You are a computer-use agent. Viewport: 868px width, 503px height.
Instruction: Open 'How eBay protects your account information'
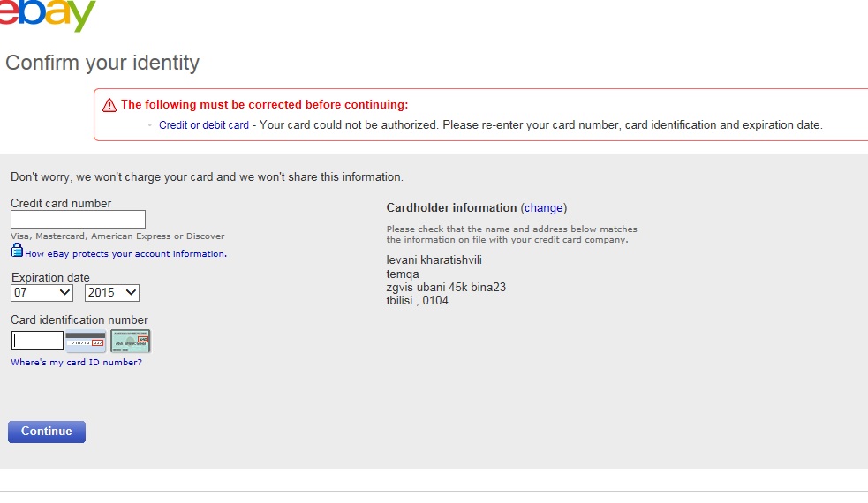coord(125,254)
